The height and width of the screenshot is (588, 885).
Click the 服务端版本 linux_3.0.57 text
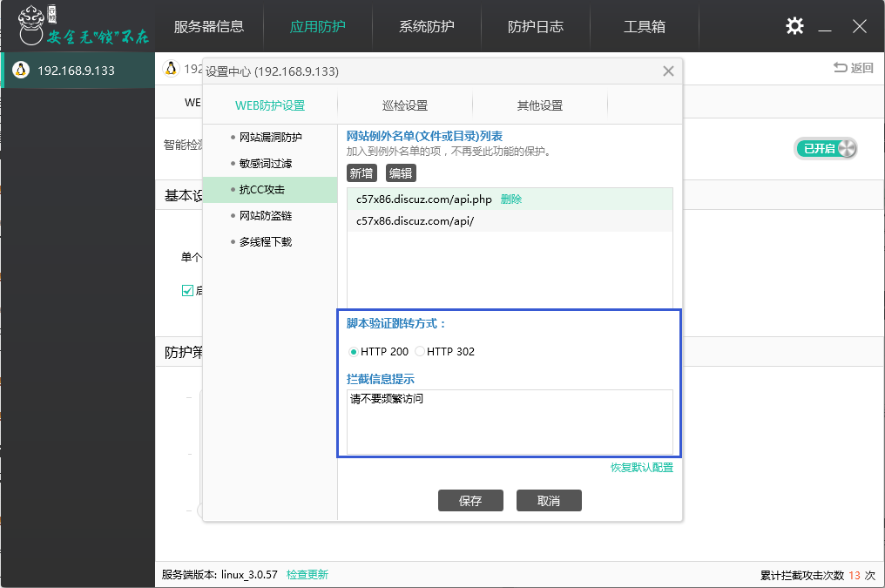[x=220, y=574]
